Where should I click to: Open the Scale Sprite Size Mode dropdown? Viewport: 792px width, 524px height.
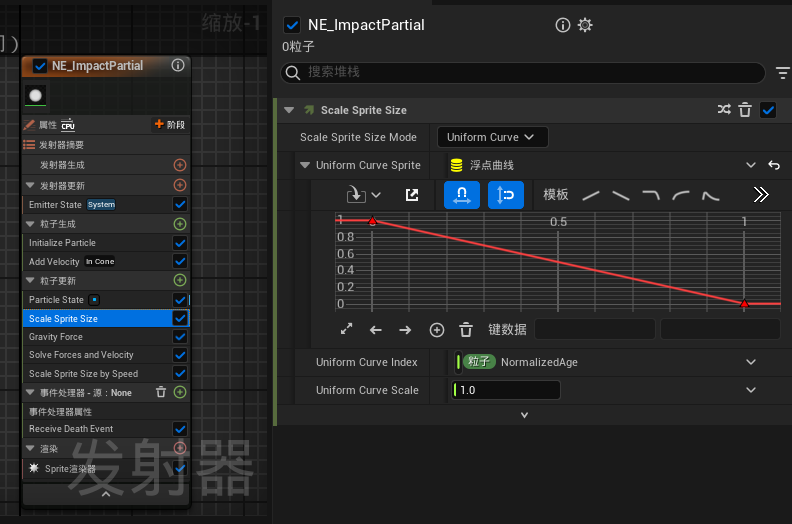point(492,137)
